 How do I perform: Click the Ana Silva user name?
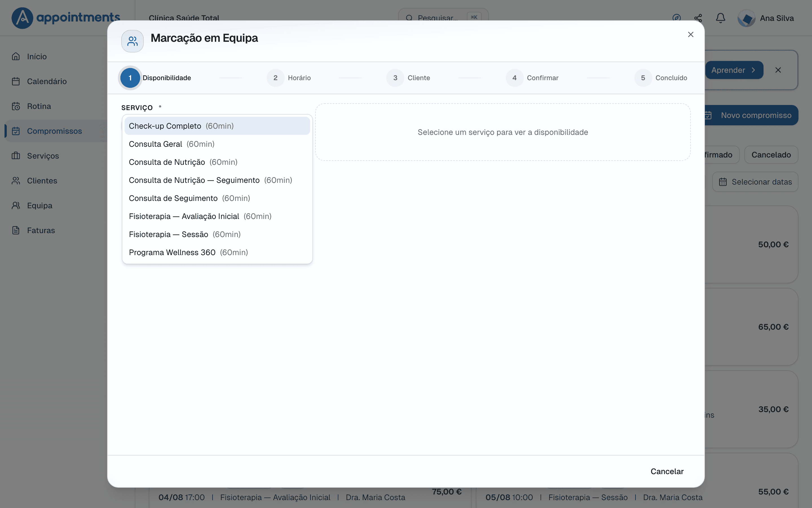coord(777,18)
